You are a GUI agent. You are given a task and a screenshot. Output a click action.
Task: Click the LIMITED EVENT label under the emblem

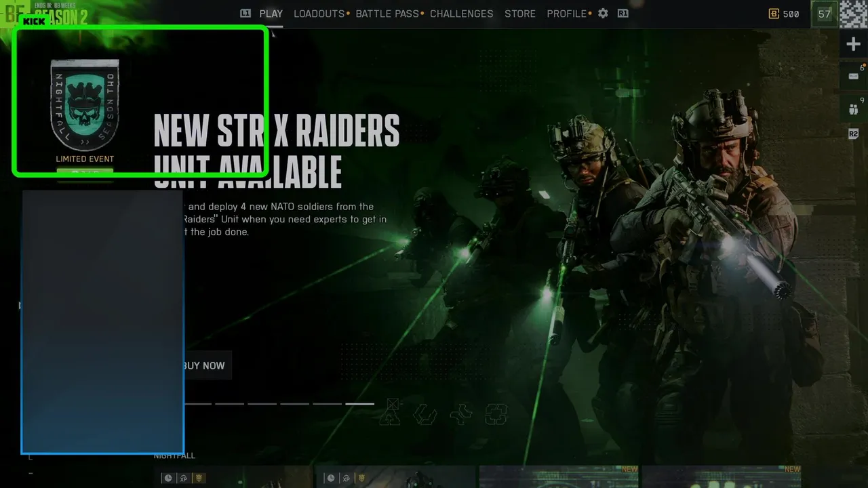(x=85, y=159)
